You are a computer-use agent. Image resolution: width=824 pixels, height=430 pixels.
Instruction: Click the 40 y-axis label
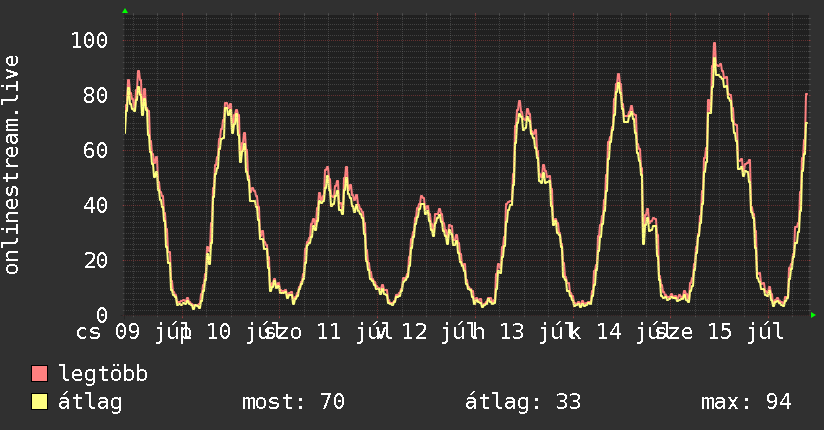click(x=96, y=206)
